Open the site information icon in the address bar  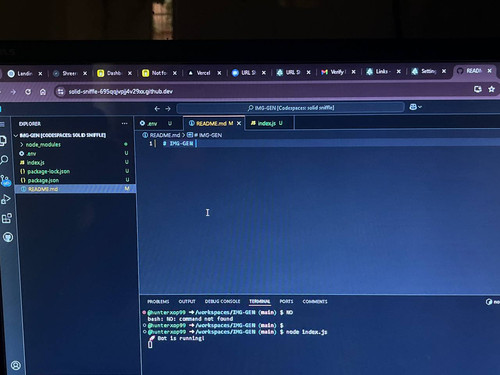point(61,92)
